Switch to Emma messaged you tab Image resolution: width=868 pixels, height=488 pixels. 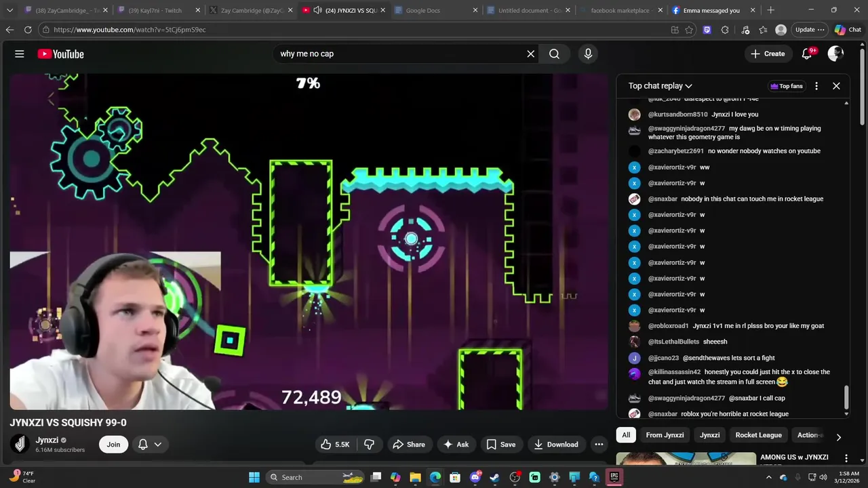[x=712, y=10]
